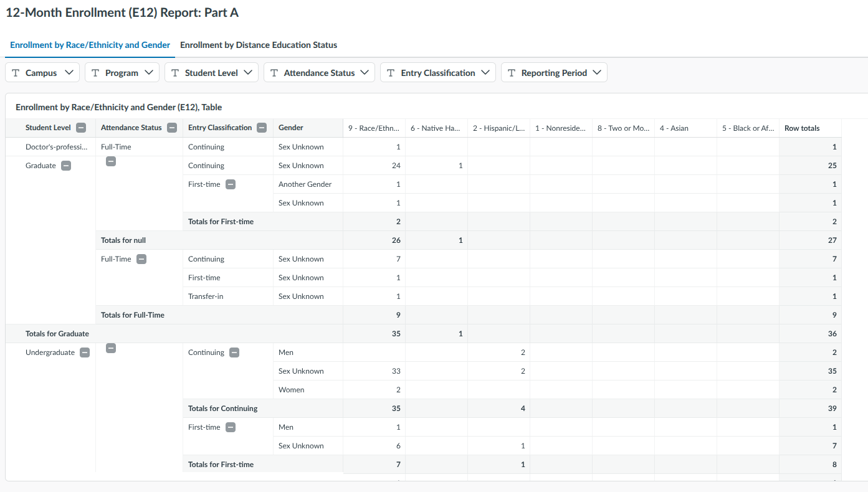This screenshot has height=492, width=868.
Task: Collapse null attendance group beside Graduate
Action: click(x=111, y=161)
